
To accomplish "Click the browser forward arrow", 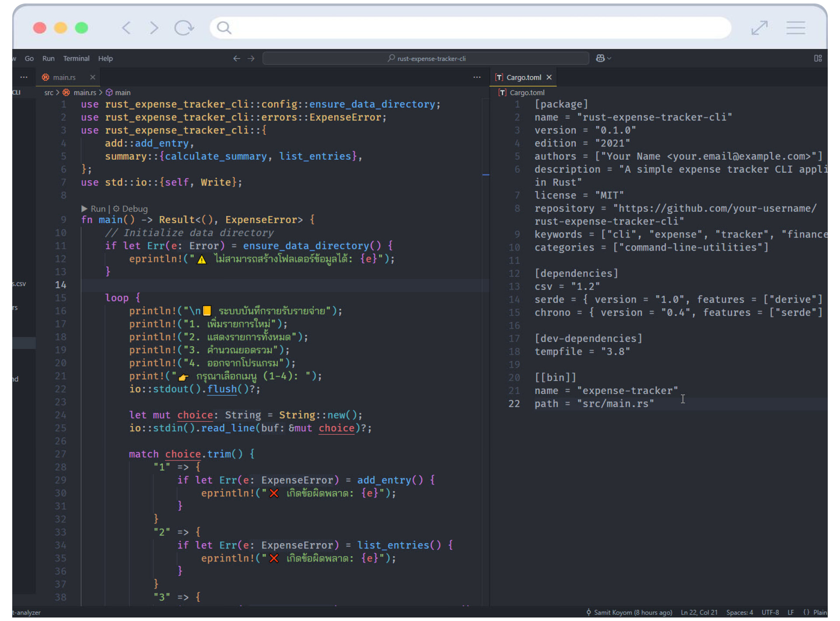I will [x=154, y=28].
